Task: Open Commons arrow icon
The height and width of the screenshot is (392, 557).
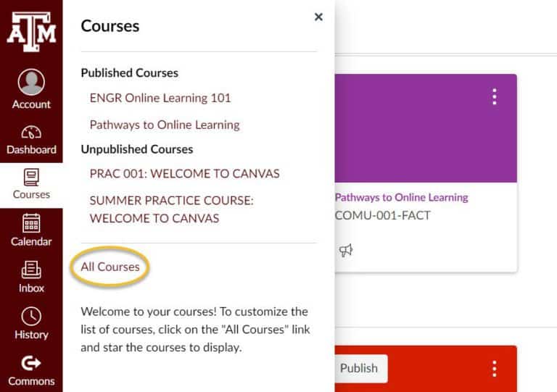Action: point(31,363)
